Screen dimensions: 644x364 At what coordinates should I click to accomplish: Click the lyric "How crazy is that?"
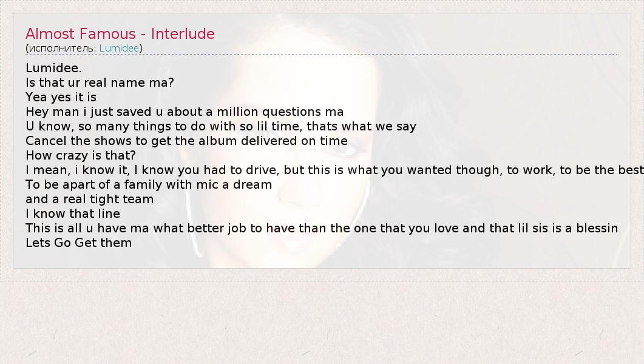tap(81, 155)
